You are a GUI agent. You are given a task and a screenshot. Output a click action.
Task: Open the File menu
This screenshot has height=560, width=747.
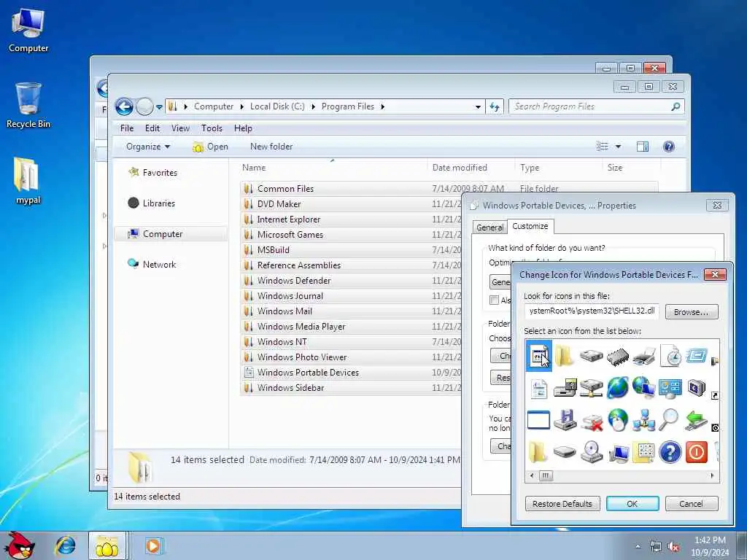[x=127, y=128]
